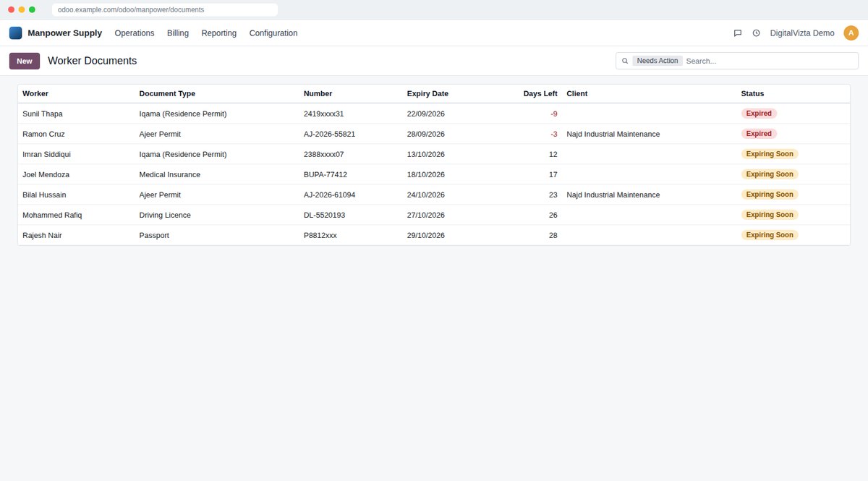The height and width of the screenshot is (481, 868).
Task: Click the Worker Documents page title
Action: click(92, 61)
